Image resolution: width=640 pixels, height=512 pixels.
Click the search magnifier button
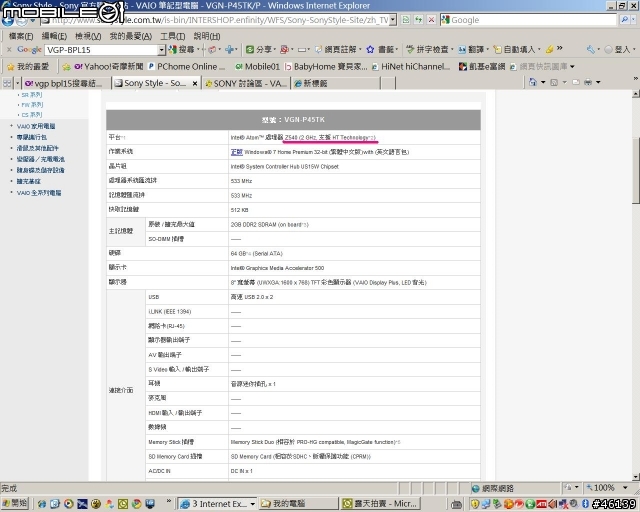(x=624, y=20)
